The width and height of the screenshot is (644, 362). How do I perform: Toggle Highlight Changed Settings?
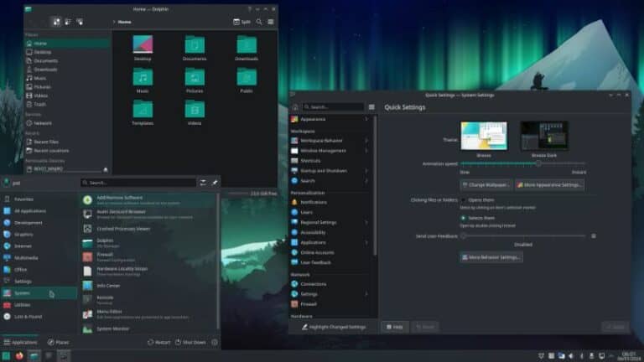(333, 327)
